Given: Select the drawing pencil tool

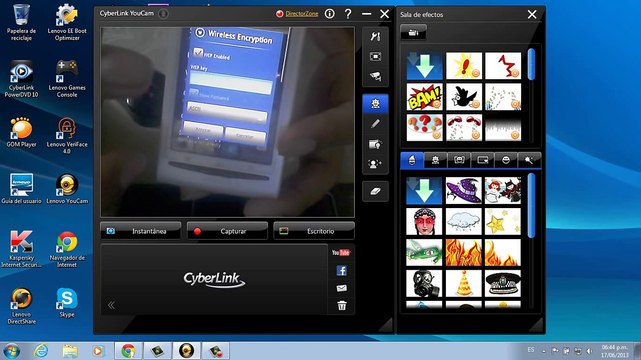Looking at the screenshot, I should [x=375, y=124].
